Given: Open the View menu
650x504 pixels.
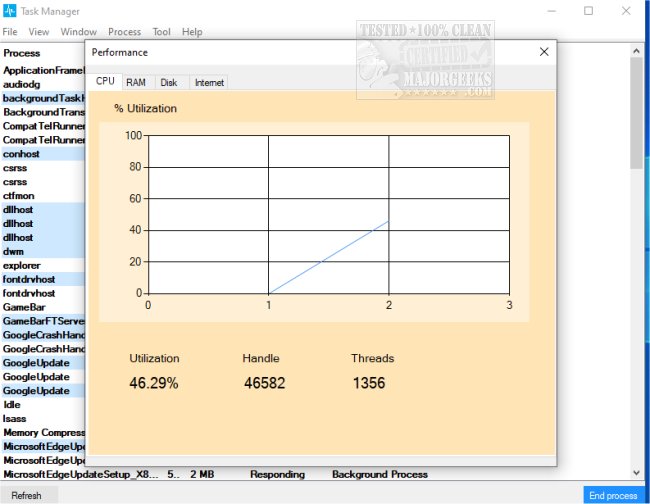Looking at the screenshot, I should point(39,32).
